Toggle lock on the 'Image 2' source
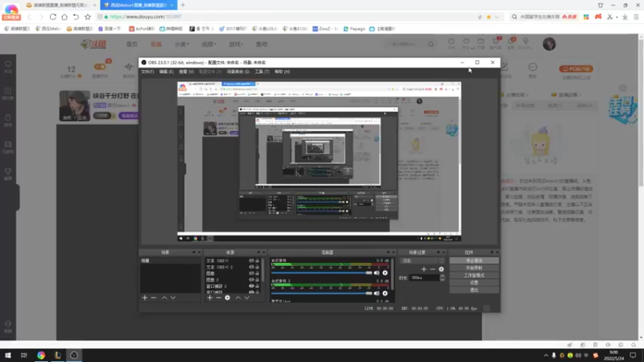The width and height of the screenshot is (644, 362). 258,279
